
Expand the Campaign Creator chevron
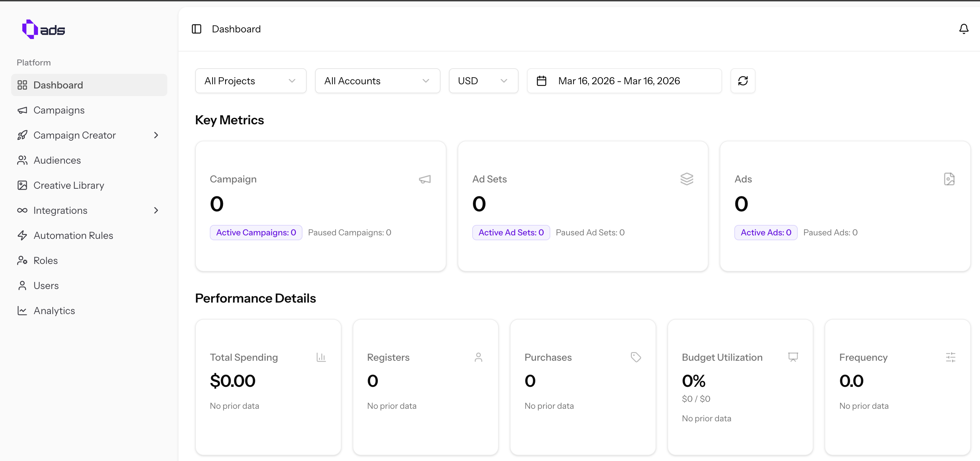click(x=156, y=135)
